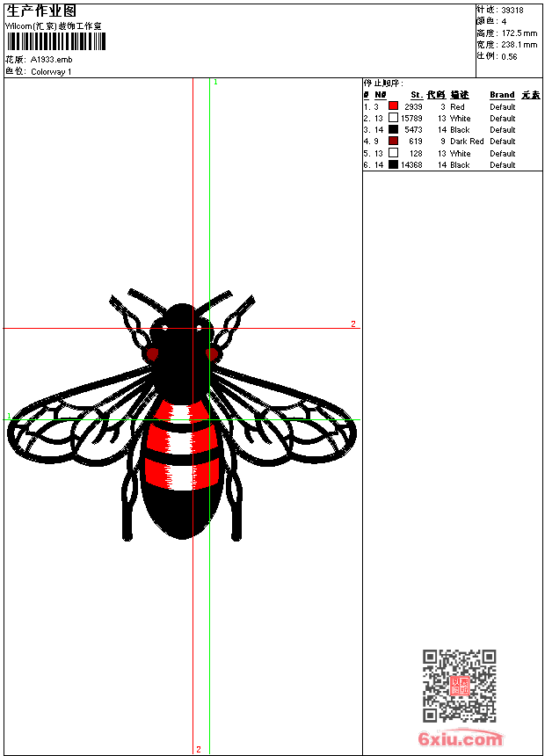The height and width of the screenshot is (756, 545).
Task: Click stitch count '619' in Dark Red row
Action: [x=416, y=142]
